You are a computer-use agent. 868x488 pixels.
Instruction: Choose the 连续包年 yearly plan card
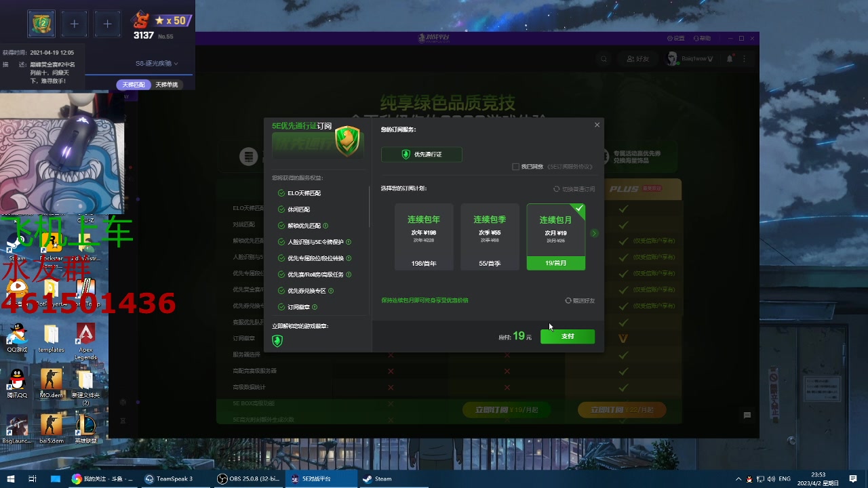coord(424,237)
